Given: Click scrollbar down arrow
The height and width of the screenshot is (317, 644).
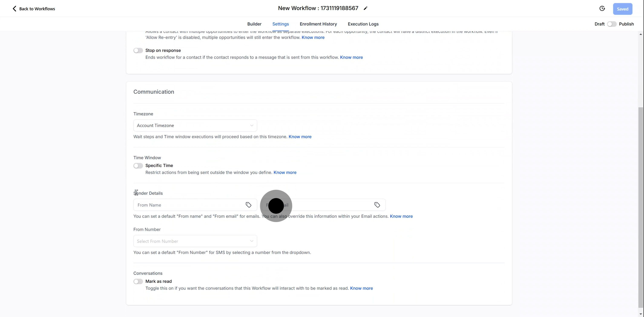Looking at the screenshot, I should 641,314.
